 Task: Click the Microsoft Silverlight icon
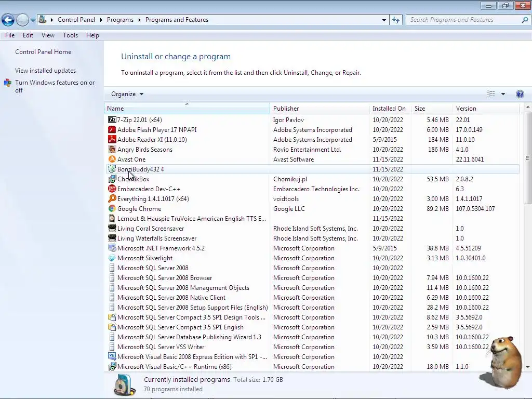(112, 258)
